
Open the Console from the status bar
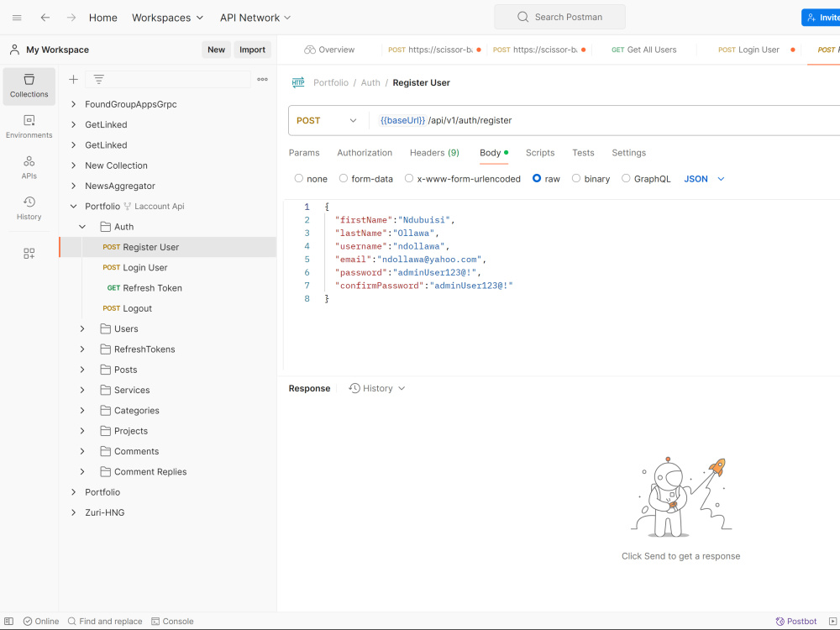[x=172, y=622]
